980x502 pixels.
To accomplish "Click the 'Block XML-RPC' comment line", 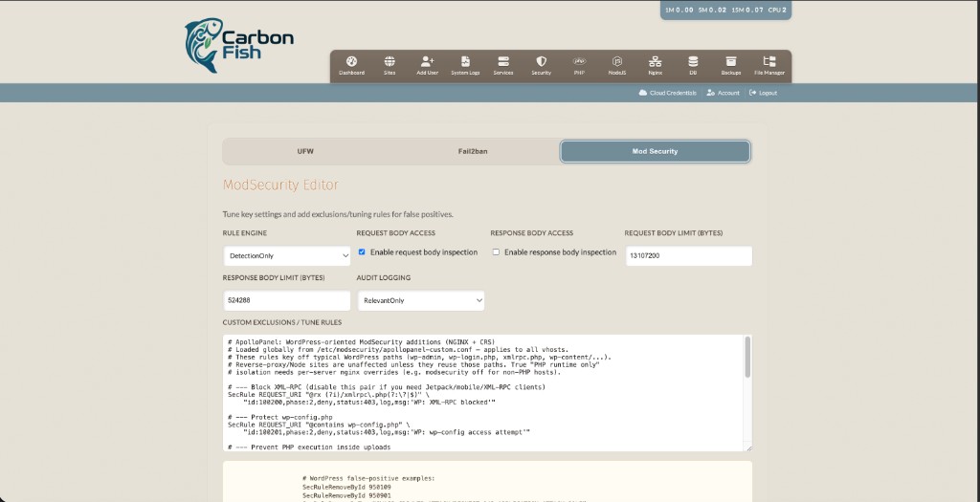I will click(387, 387).
